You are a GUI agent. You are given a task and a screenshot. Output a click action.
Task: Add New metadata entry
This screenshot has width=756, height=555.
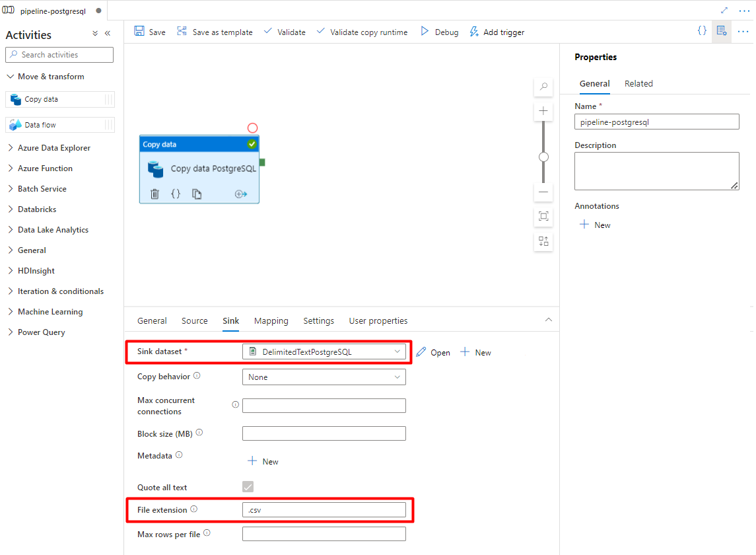click(263, 461)
